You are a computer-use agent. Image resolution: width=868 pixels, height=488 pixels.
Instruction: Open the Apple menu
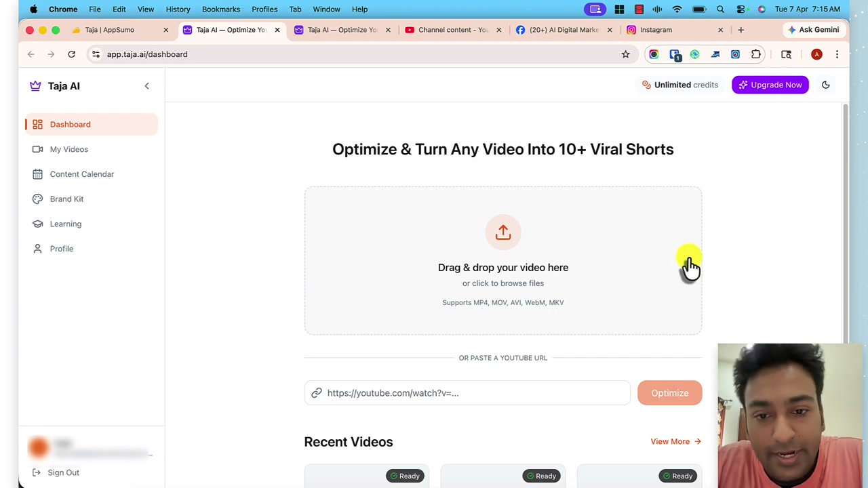(x=33, y=9)
